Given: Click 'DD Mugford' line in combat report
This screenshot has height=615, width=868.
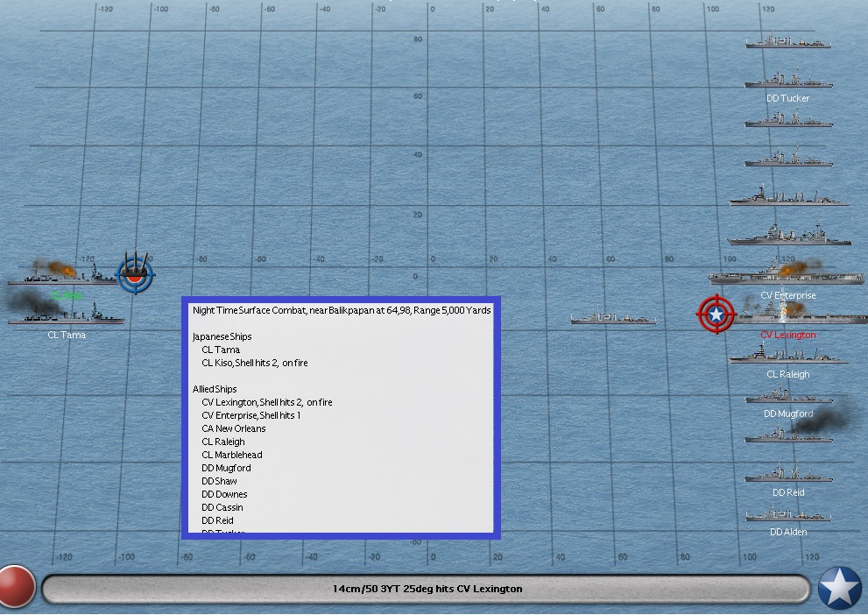Looking at the screenshot, I should tap(226, 469).
